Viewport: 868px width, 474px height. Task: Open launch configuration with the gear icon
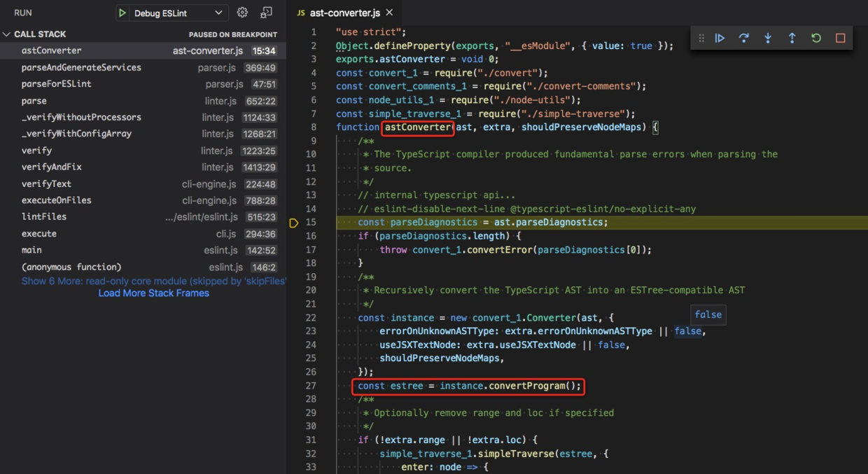pyautogui.click(x=241, y=12)
